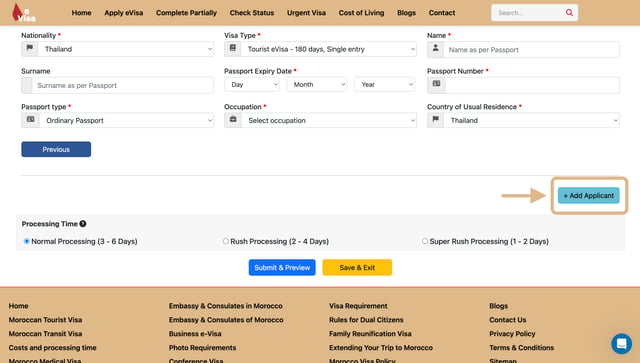Click the Passport type card icon
Image resolution: width=640 pixels, height=363 pixels.
pyautogui.click(x=30, y=119)
